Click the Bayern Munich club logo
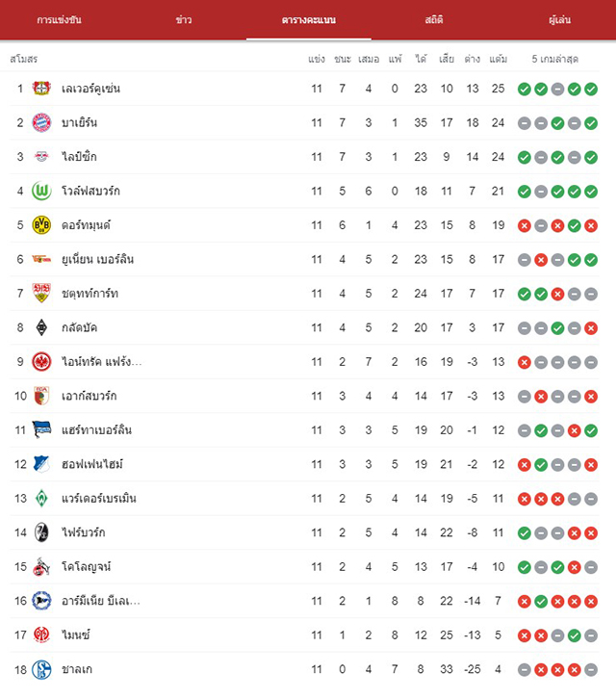 pos(41,122)
